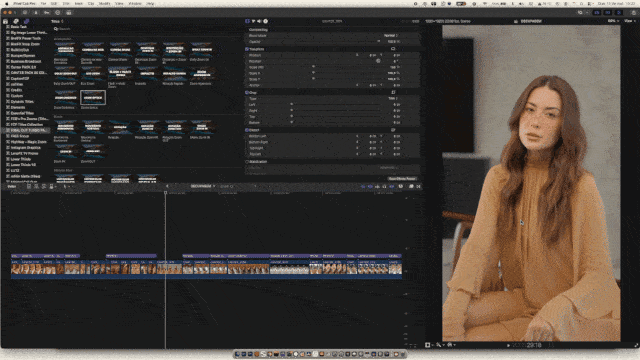The width and height of the screenshot is (640, 360).
Task: Toggle the Crop checkbox in inspector
Action: point(247,93)
